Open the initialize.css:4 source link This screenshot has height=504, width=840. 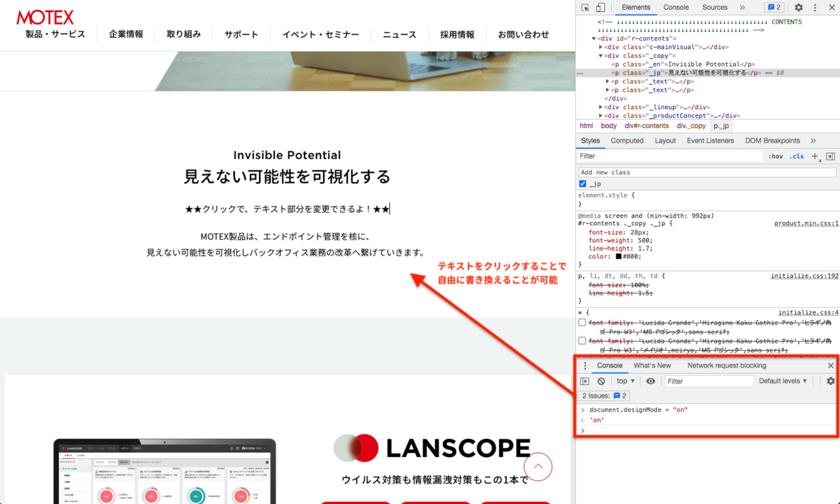coord(808,312)
